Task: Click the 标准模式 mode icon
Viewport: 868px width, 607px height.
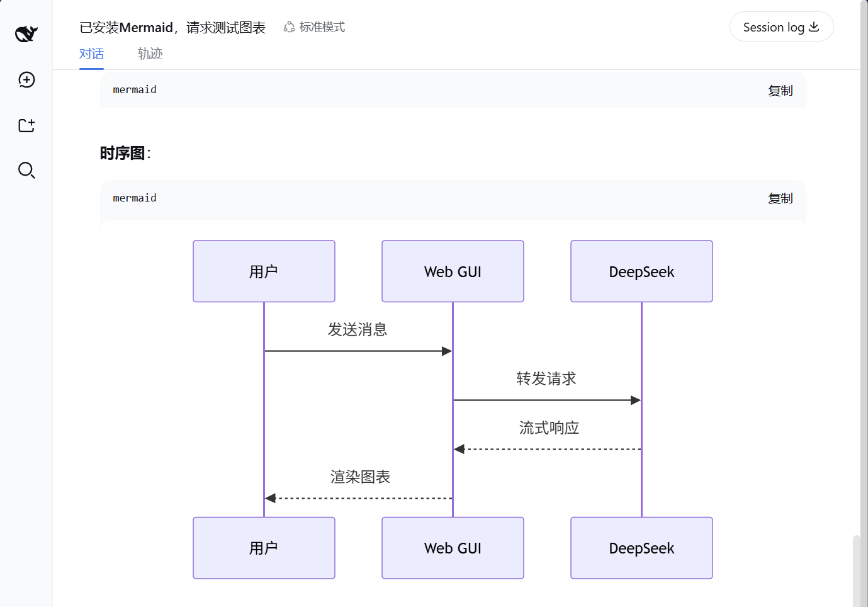Action: [x=289, y=27]
